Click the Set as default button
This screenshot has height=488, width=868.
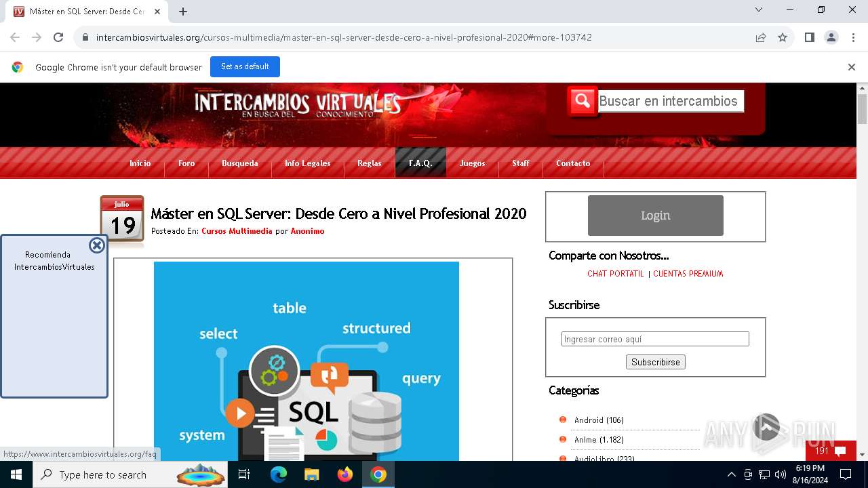coord(245,66)
